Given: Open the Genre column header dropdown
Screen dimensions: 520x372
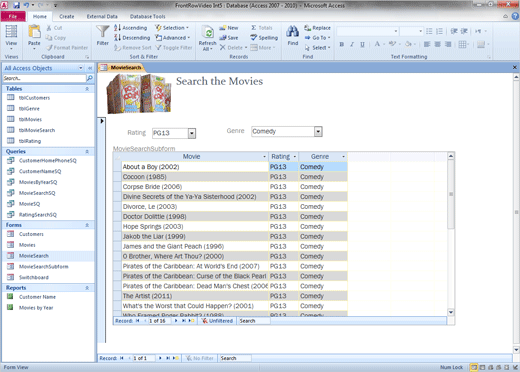Looking at the screenshot, I should [x=343, y=157].
